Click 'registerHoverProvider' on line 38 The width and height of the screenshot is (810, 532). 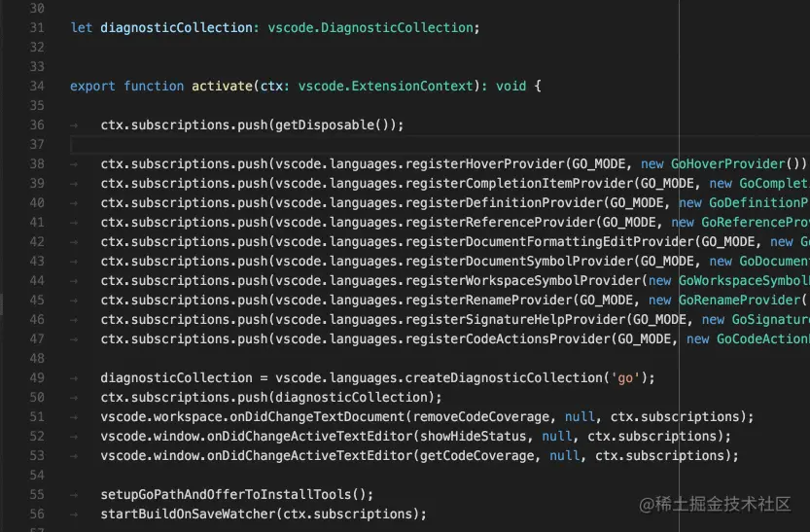[x=485, y=163]
